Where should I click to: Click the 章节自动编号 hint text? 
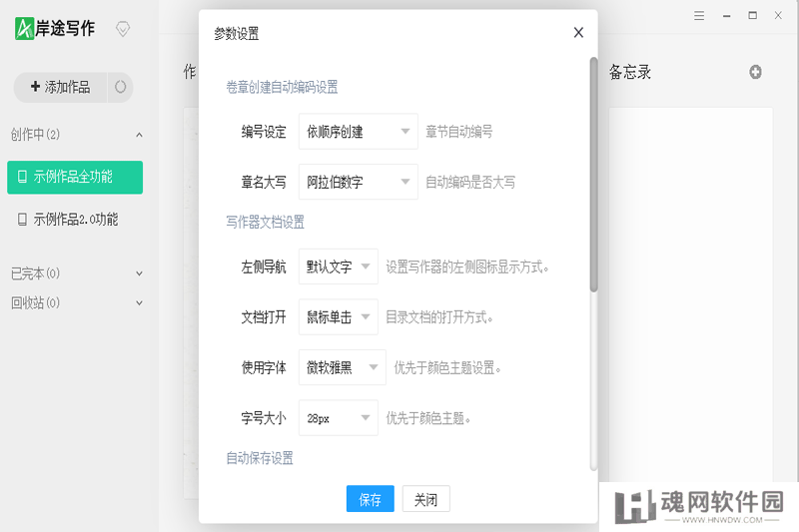(x=459, y=132)
